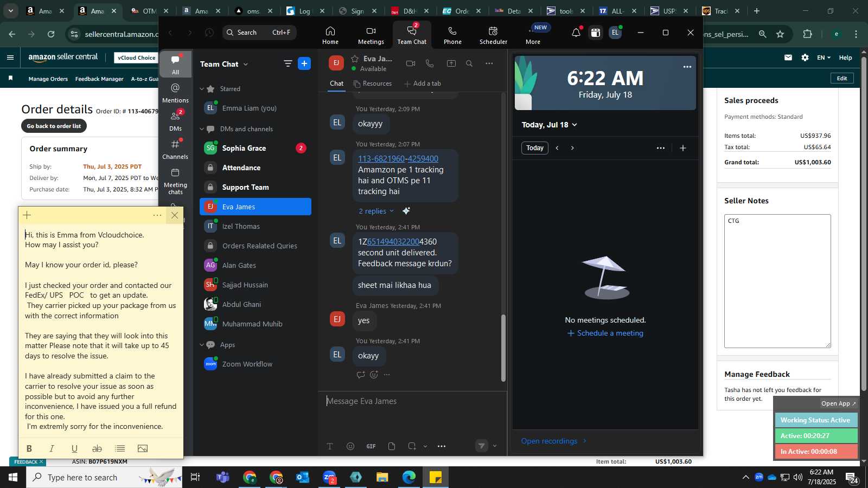Open Mentions in Zoom sidebar

(175, 93)
